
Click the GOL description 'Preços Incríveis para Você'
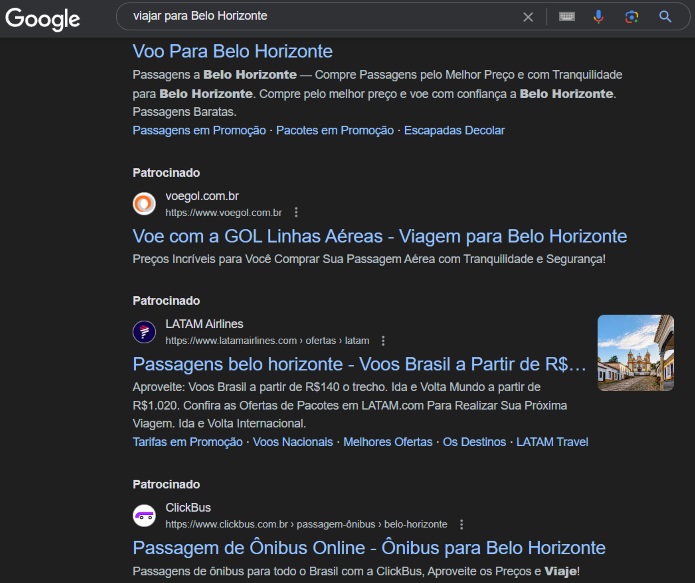point(369,259)
